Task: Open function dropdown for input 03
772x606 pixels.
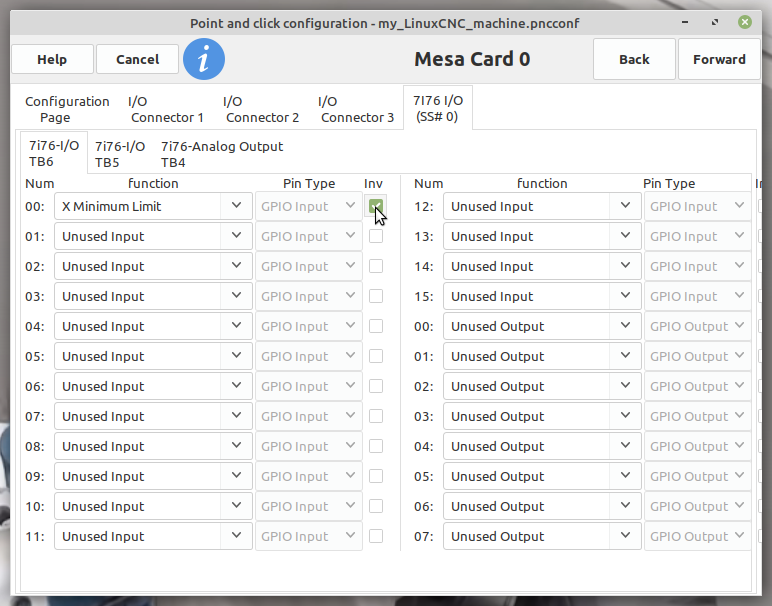Action: 153,296
